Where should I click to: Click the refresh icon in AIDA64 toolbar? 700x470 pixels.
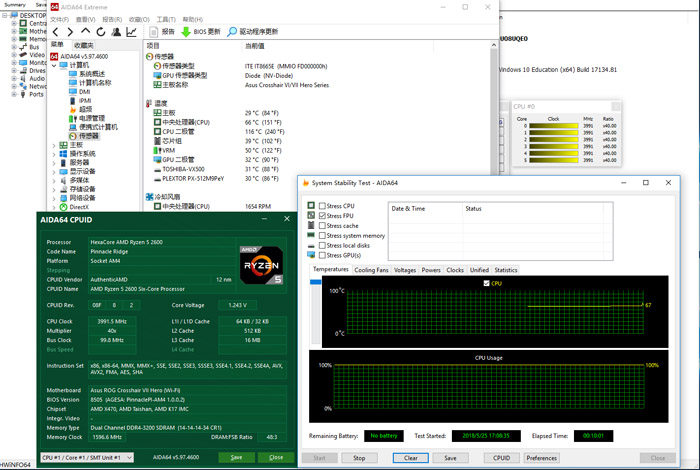(x=100, y=31)
